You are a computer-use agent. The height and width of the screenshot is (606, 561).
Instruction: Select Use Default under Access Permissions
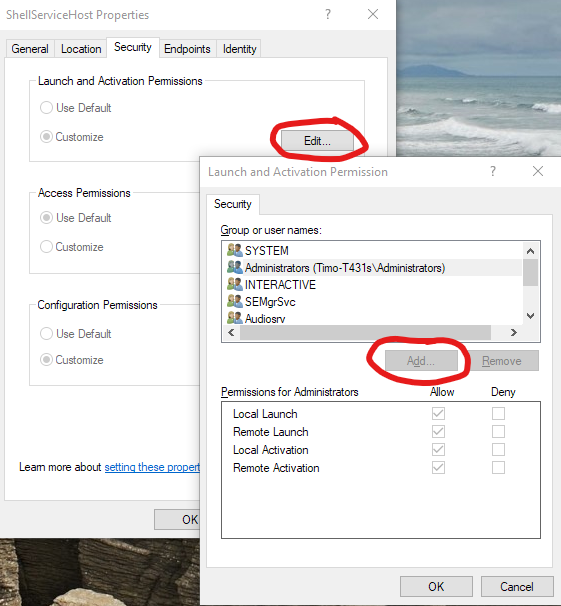click(76, 218)
